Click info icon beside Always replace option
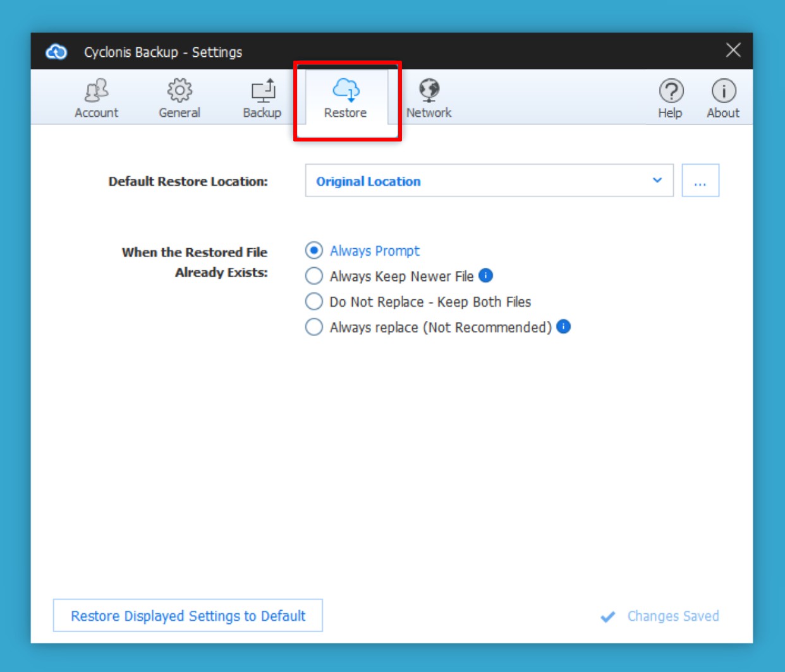This screenshot has height=672, width=785. [x=563, y=327]
